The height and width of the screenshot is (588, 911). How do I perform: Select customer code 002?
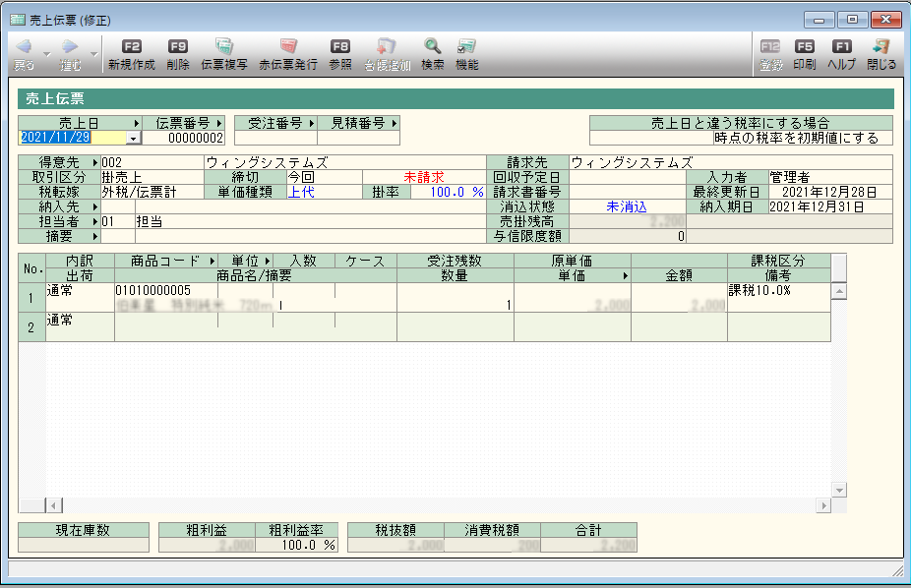tap(112, 162)
